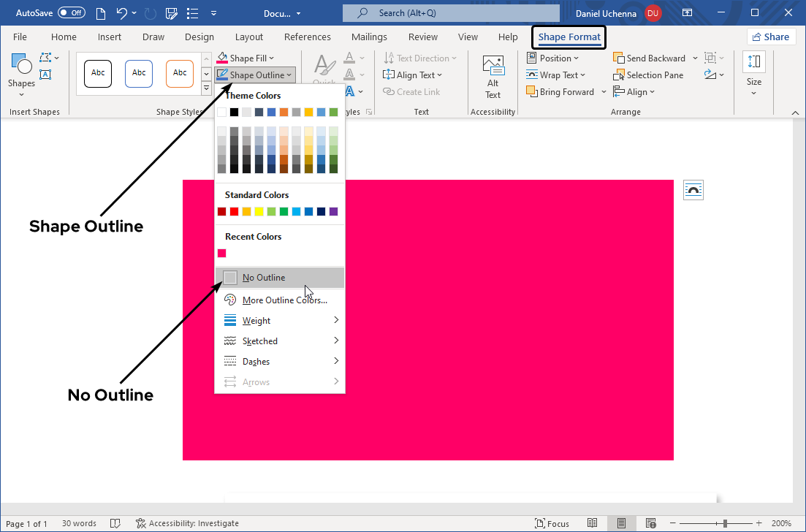Switch to Focus mode

pyautogui.click(x=552, y=523)
